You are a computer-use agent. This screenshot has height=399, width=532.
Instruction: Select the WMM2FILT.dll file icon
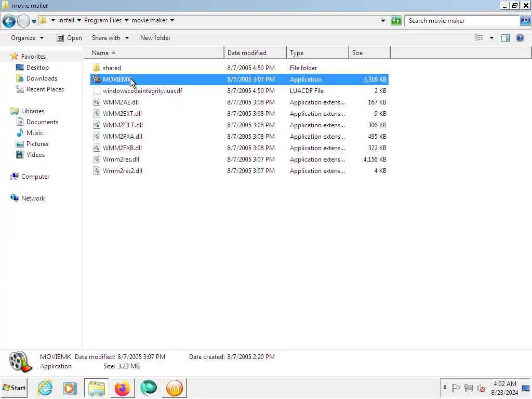click(96, 125)
